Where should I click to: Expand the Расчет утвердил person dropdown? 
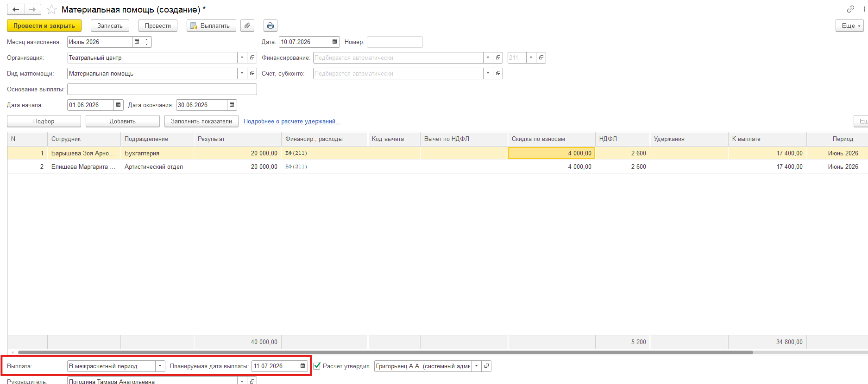[x=476, y=366]
